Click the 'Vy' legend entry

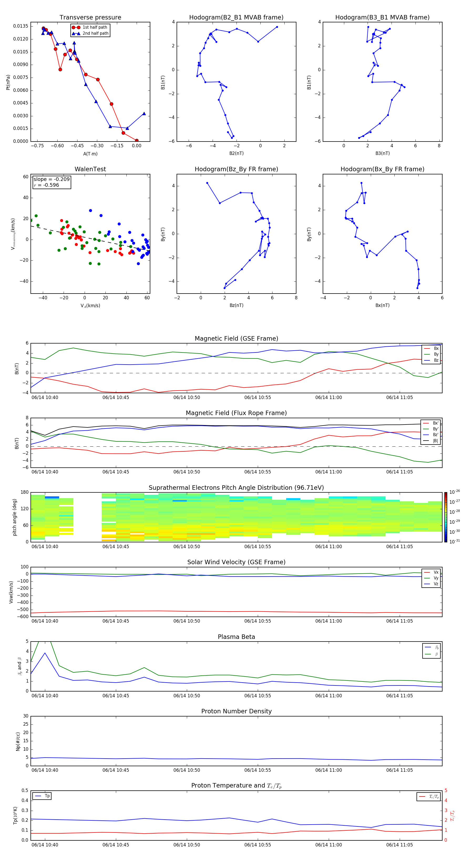pyautogui.click(x=431, y=578)
